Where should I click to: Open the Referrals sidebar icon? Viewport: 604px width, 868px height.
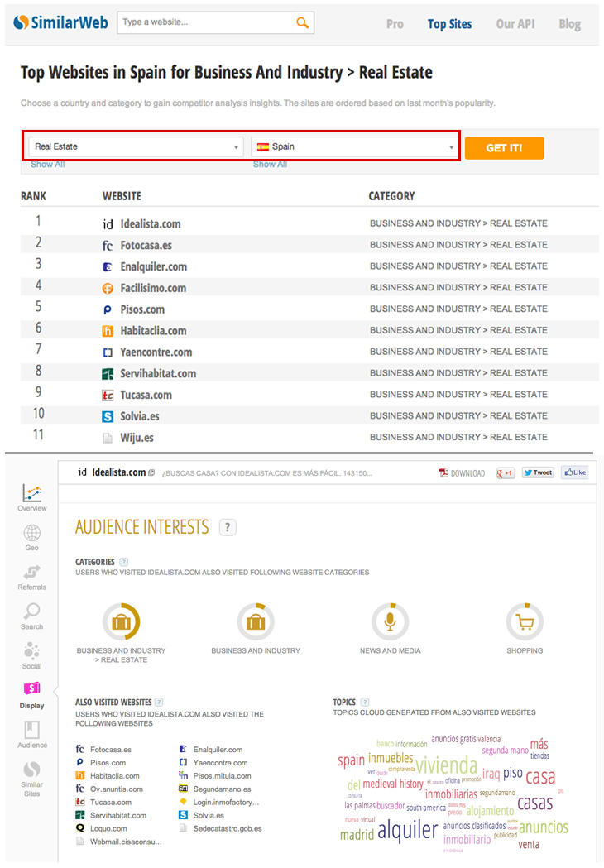[31, 572]
